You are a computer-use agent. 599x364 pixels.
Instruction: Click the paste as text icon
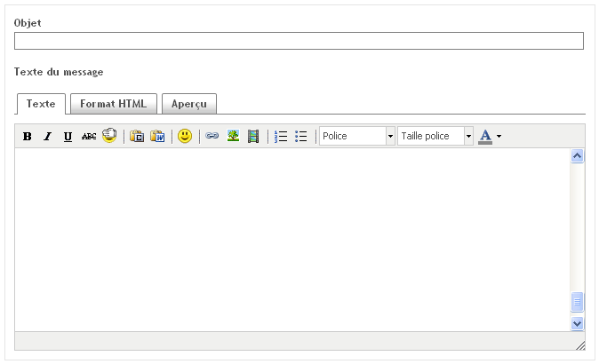pyautogui.click(x=137, y=137)
